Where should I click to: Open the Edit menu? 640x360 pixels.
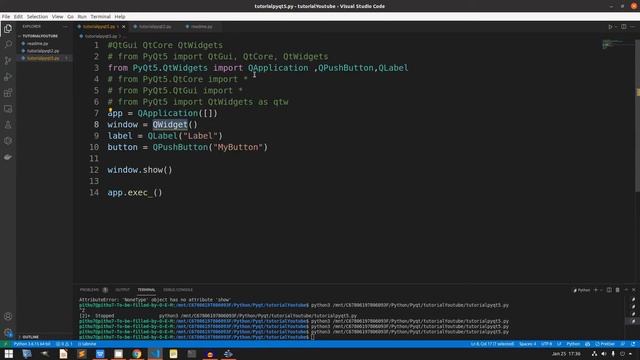(18, 17)
